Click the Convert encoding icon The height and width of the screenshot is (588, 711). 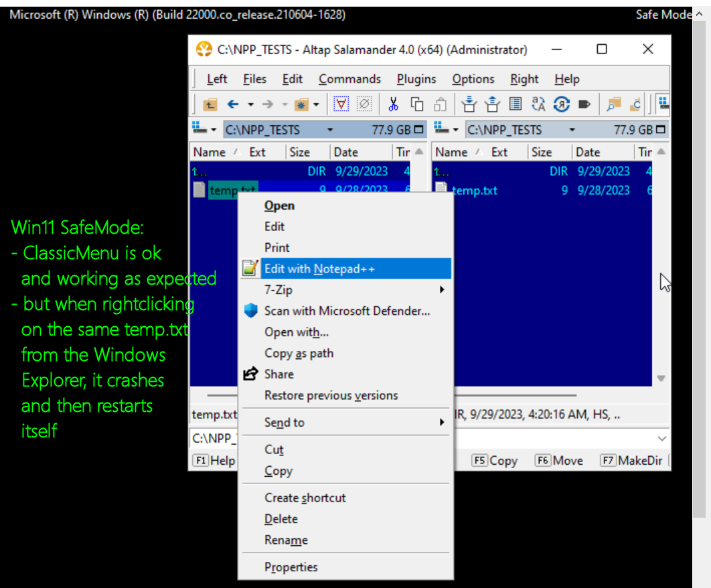pyautogui.click(x=561, y=104)
